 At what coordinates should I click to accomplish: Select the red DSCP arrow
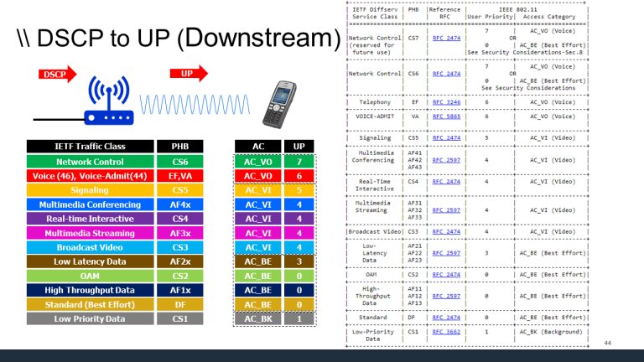point(58,75)
